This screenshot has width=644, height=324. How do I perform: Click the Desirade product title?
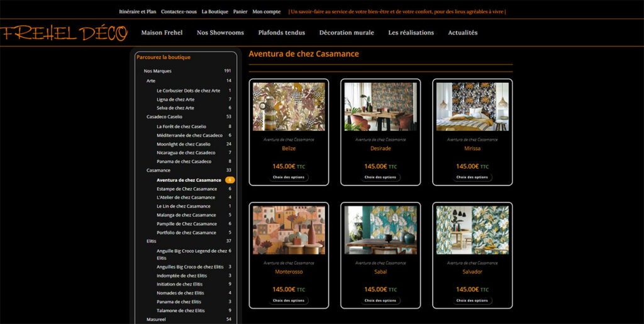pyautogui.click(x=380, y=148)
